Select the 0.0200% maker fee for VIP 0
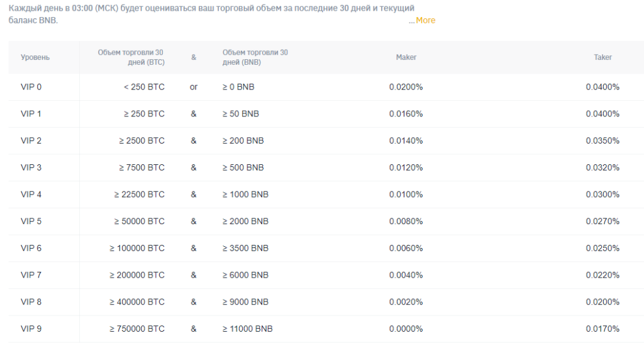The image size is (644, 350). [406, 87]
